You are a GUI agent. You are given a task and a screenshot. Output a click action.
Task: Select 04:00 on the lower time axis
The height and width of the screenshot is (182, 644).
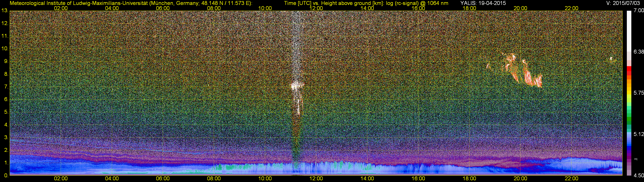(x=112, y=179)
